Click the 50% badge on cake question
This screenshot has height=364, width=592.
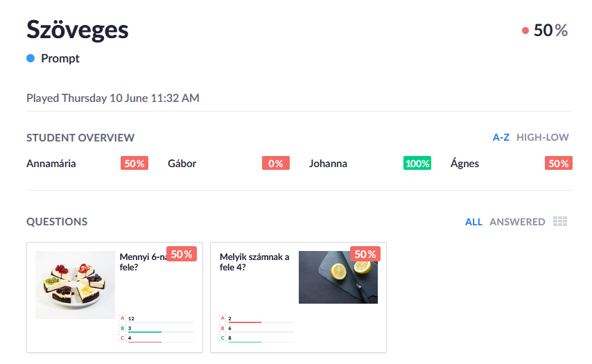[182, 254]
